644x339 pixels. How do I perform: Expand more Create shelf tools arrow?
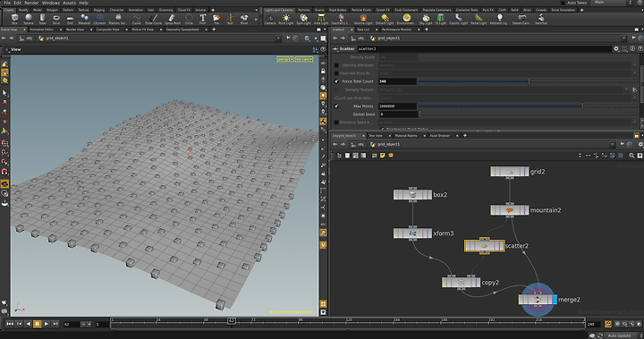257,19
